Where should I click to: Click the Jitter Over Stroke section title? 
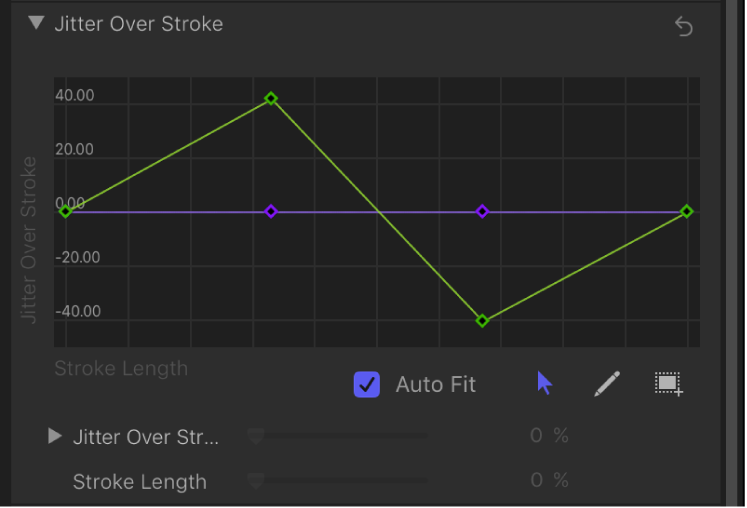point(139,24)
